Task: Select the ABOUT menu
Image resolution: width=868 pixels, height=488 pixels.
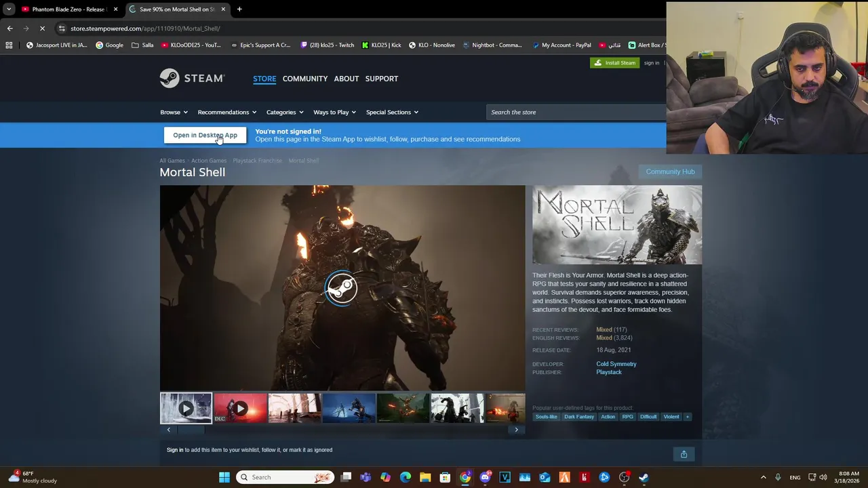Action: tap(347, 79)
